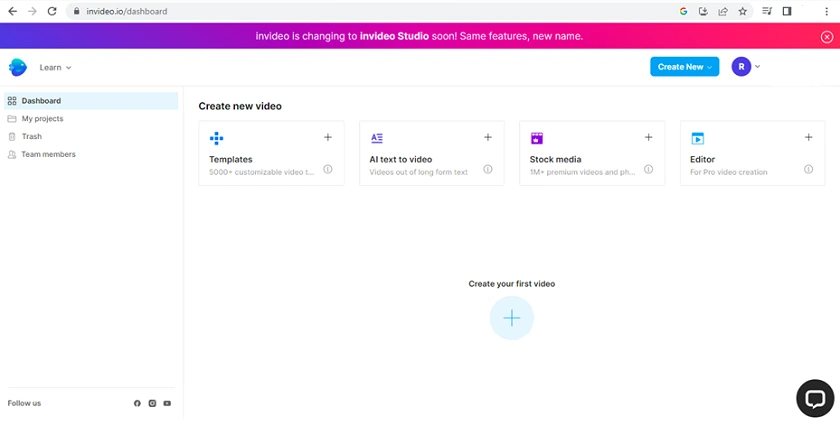Open the Instagram follow icon
This screenshot has height=426, width=840.
(152, 403)
